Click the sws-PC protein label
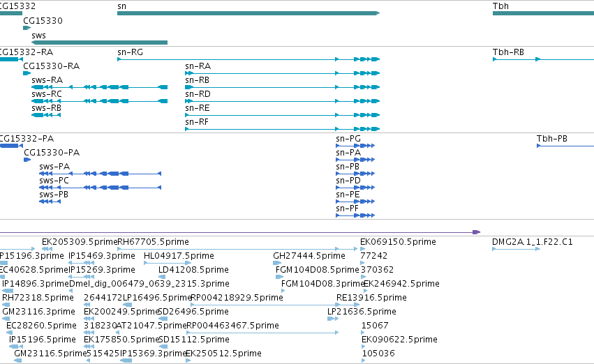 click(x=54, y=181)
